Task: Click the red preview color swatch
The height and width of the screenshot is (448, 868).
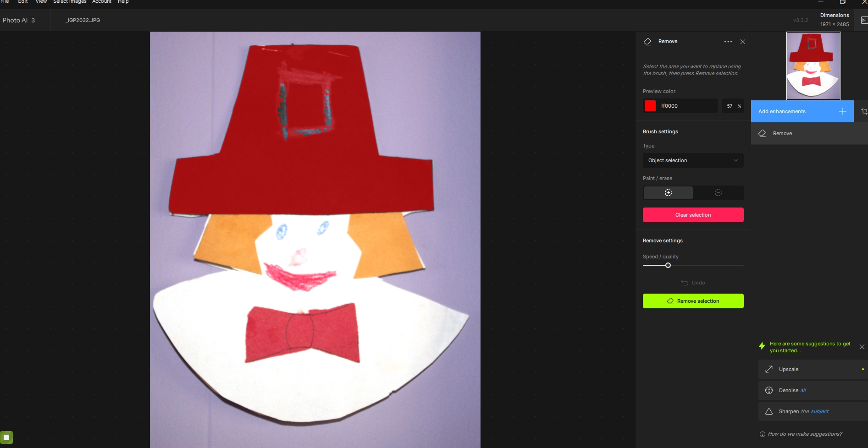Action: point(650,106)
